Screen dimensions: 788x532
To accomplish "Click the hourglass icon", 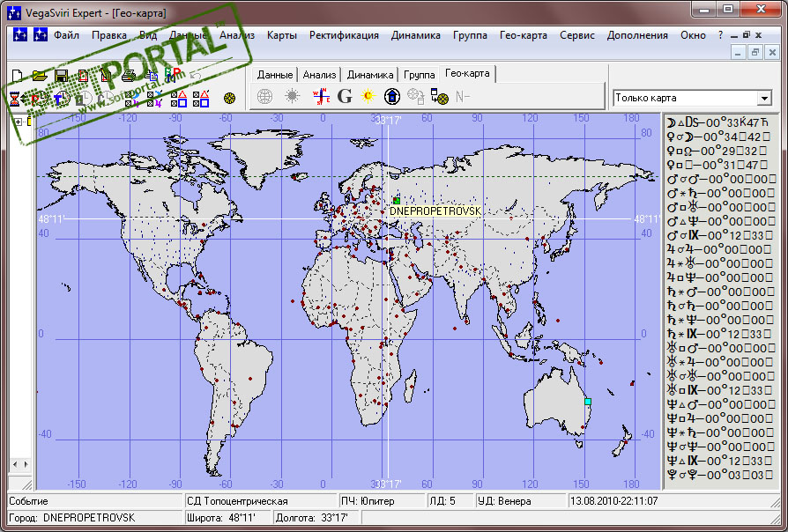I will tap(15, 99).
